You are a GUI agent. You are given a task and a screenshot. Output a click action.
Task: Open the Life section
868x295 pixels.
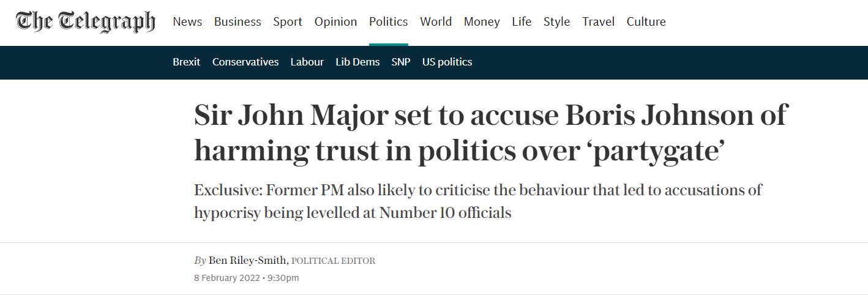(x=522, y=21)
